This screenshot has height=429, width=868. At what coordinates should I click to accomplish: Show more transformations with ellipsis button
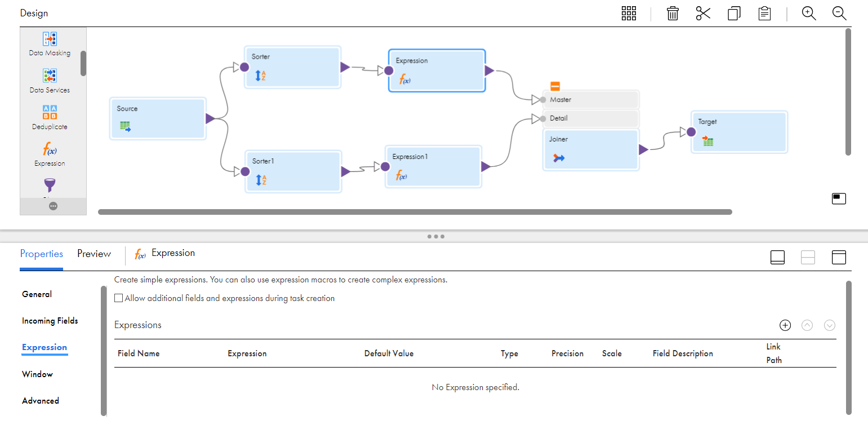point(53,206)
